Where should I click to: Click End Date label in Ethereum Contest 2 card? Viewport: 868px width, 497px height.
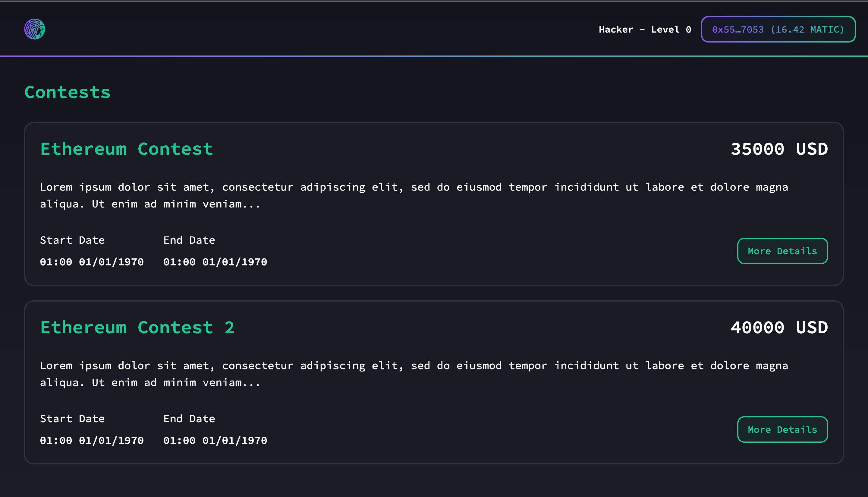click(189, 419)
